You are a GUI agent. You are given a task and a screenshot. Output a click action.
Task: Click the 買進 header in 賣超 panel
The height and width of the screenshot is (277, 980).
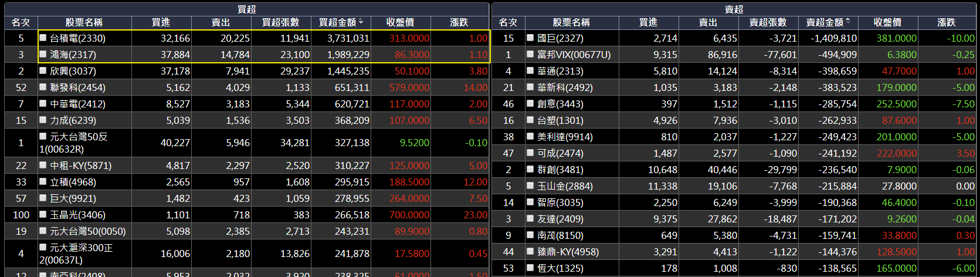click(648, 22)
